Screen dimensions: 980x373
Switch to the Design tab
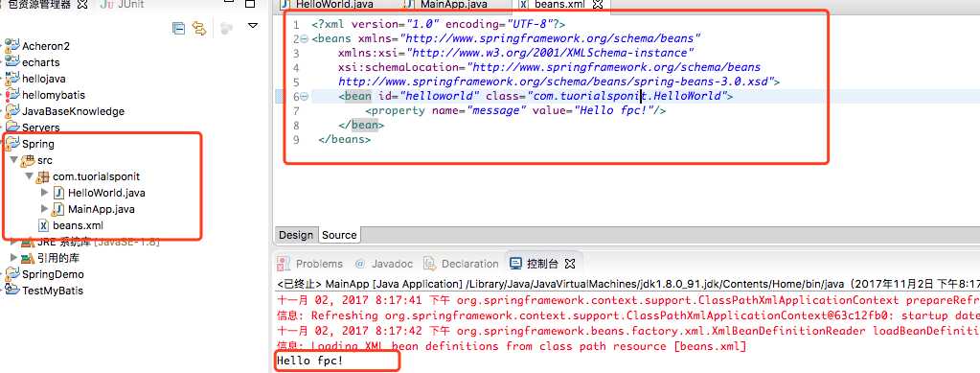tap(296, 235)
